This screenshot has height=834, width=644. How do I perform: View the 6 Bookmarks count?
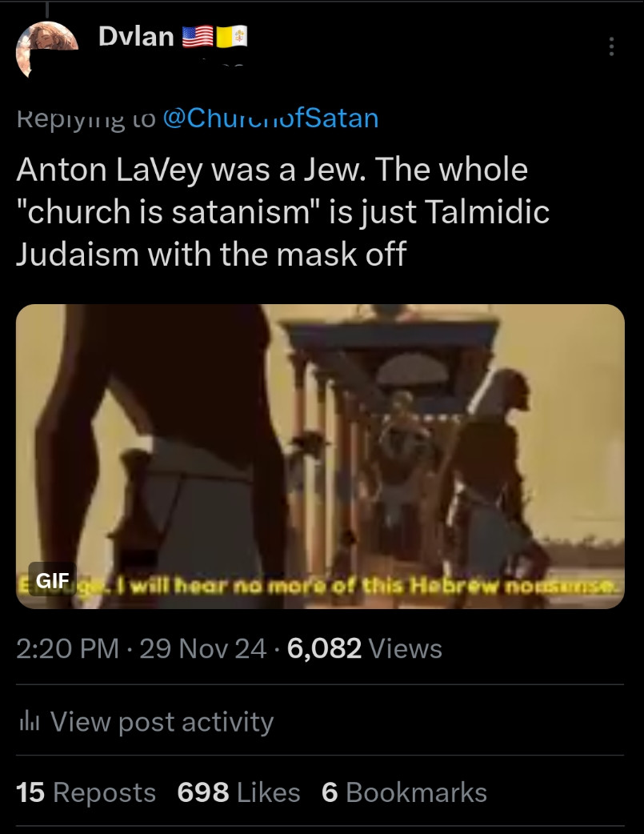(x=404, y=792)
